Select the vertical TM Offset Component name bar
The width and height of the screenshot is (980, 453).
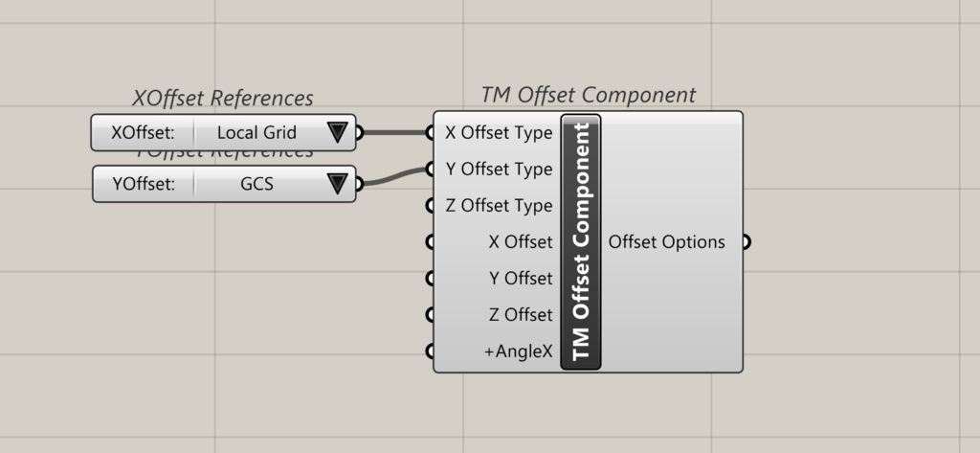pyautogui.click(x=581, y=241)
